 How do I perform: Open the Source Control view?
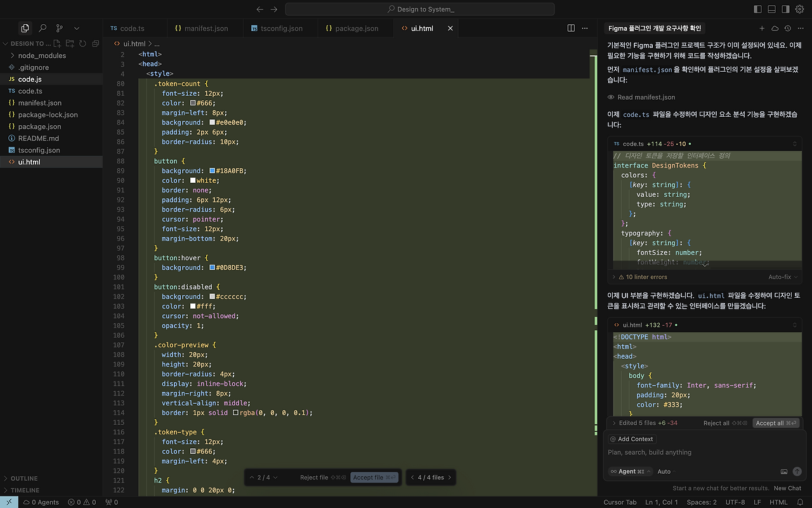click(x=60, y=28)
